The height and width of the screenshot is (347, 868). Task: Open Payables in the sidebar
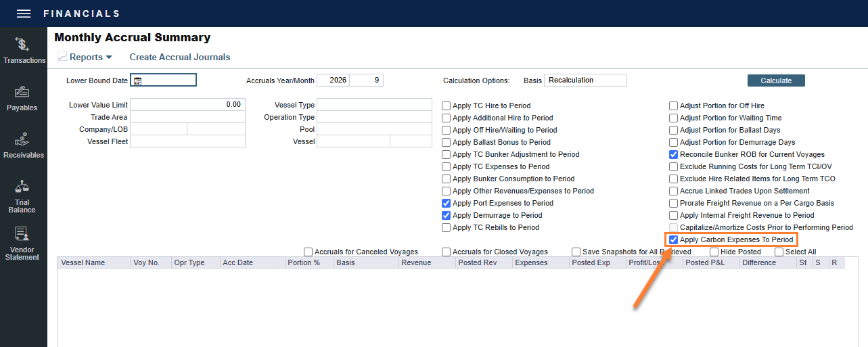(x=22, y=98)
